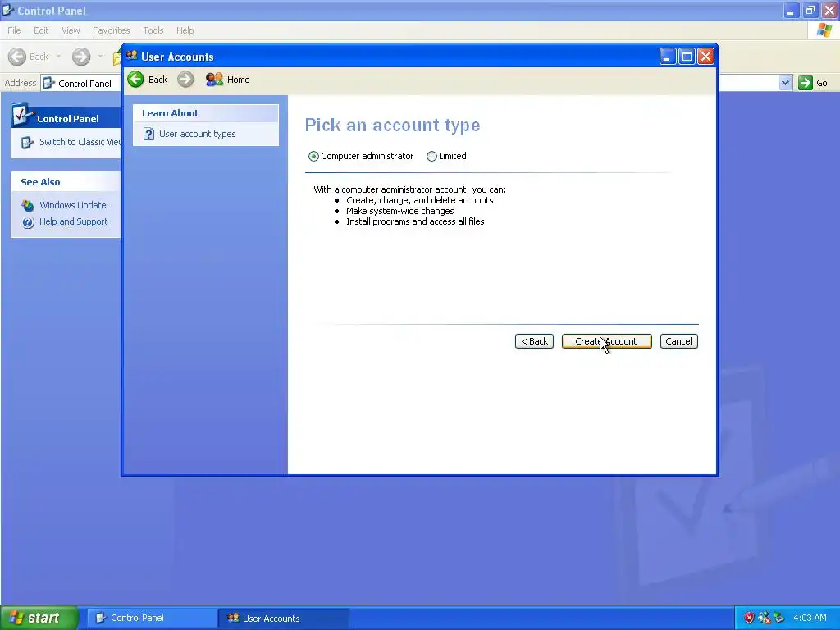Expand the Control Panel Back history arrow
The image size is (840, 630).
[58, 57]
